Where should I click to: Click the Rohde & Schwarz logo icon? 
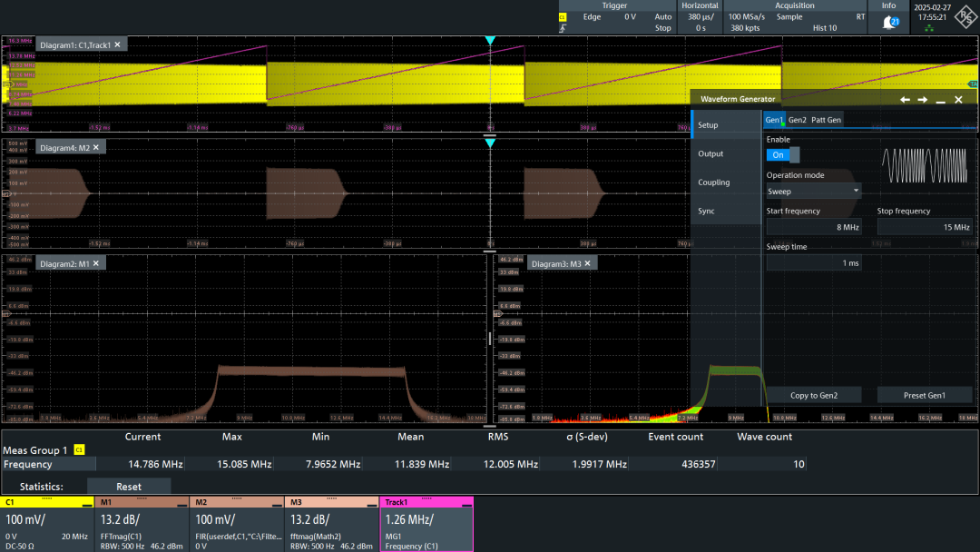coord(965,17)
